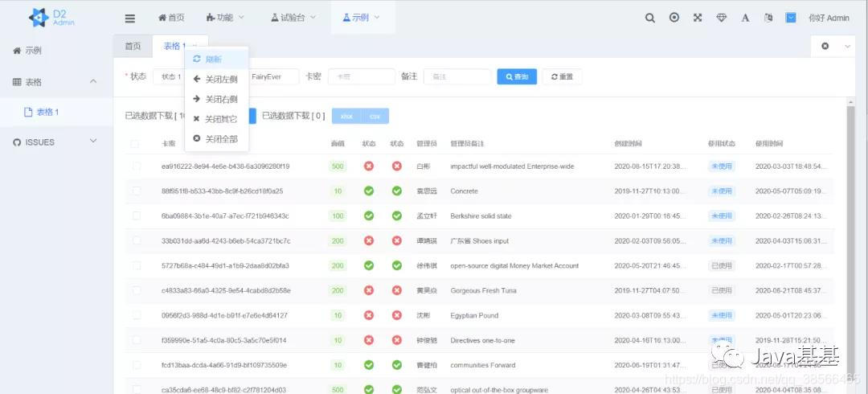
Task: Click the font size 'A' icon
Action: tap(745, 18)
